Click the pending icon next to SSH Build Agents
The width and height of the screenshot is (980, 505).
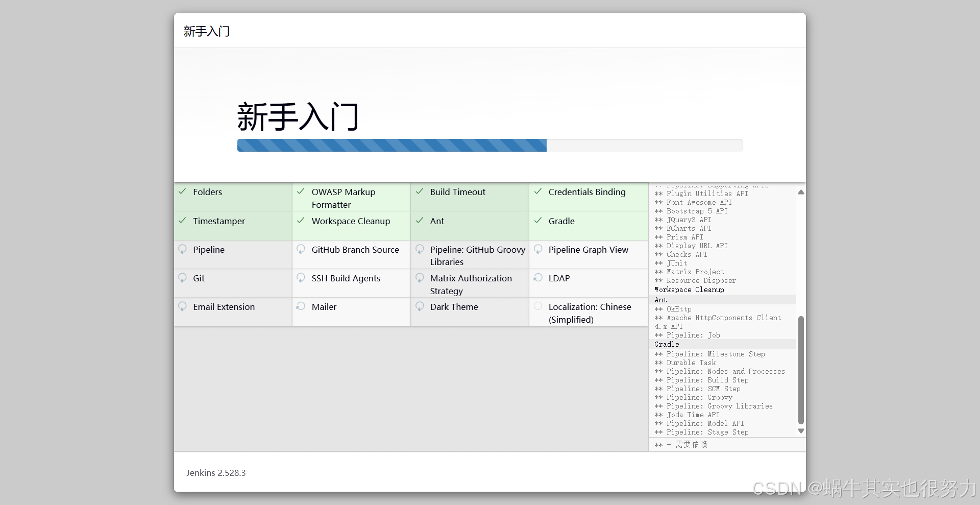[301, 278]
